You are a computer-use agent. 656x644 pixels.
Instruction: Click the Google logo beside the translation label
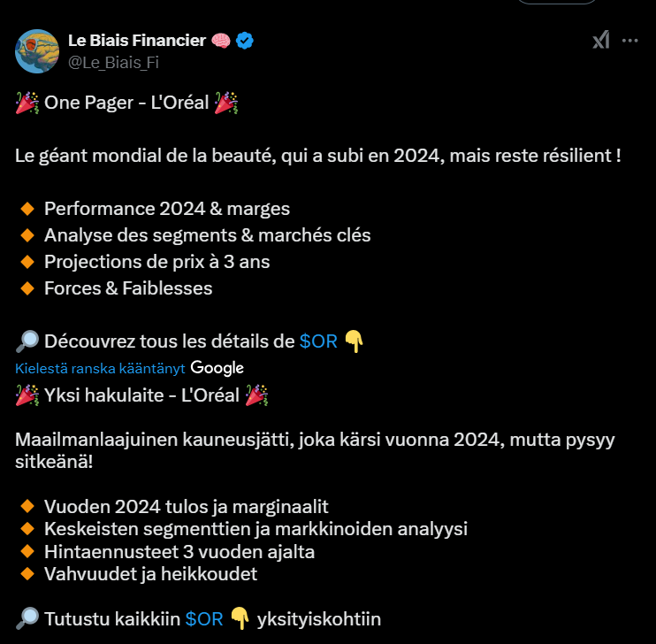pyautogui.click(x=217, y=368)
